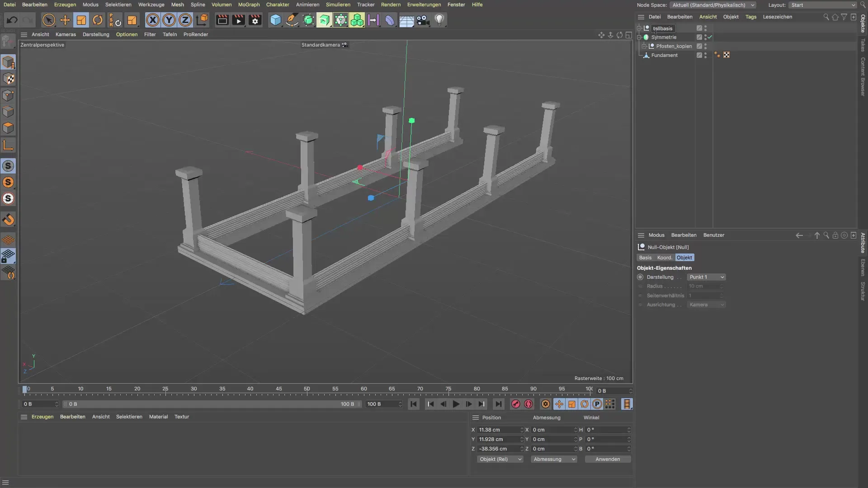This screenshot has height=488, width=868.
Task: Open the Layout Start dropdown
Action: [823, 5]
